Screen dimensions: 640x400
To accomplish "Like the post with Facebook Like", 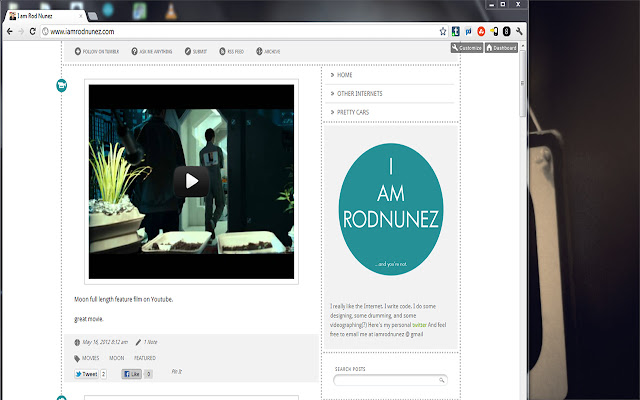I will pyautogui.click(x=132, y=374).
